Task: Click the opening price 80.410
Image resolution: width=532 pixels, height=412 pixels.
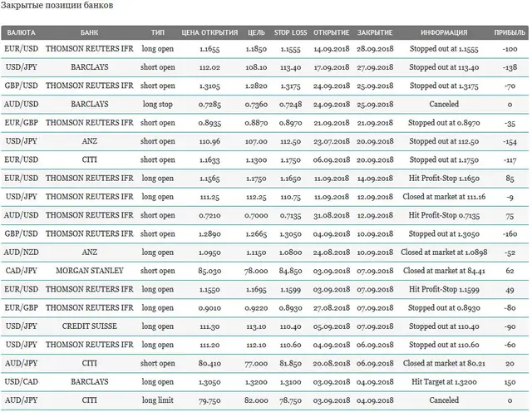Action: pyautogui.click(x=209, y=364)
